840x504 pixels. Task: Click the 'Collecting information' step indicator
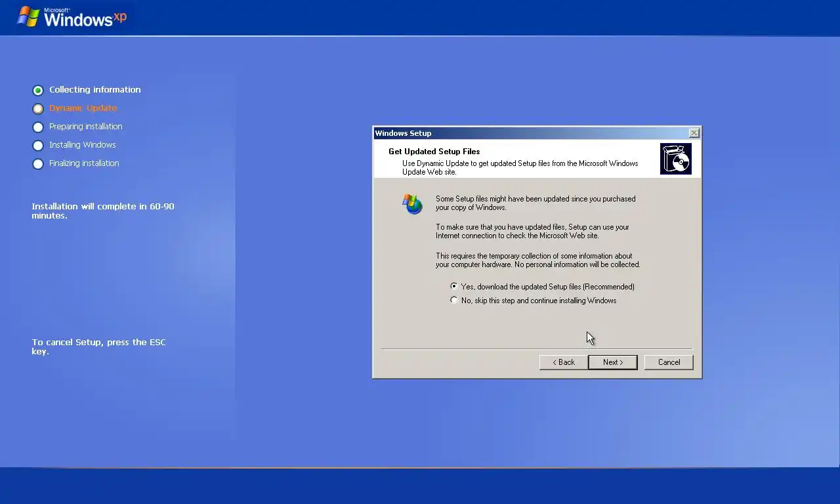38,90
